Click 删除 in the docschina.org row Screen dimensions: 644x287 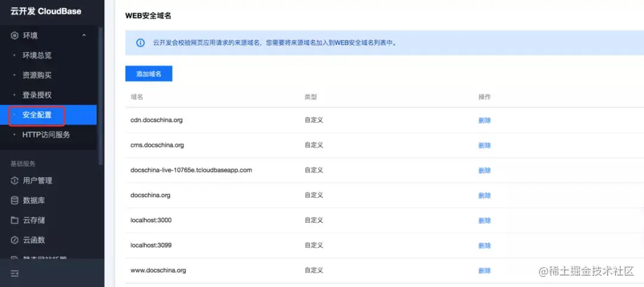[485, 195]
